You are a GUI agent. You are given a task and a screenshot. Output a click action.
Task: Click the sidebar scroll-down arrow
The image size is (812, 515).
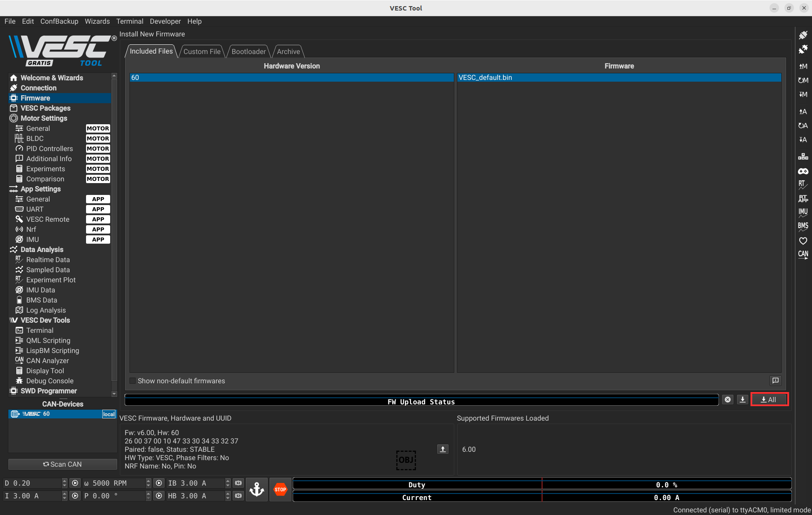tap(114, 394)
